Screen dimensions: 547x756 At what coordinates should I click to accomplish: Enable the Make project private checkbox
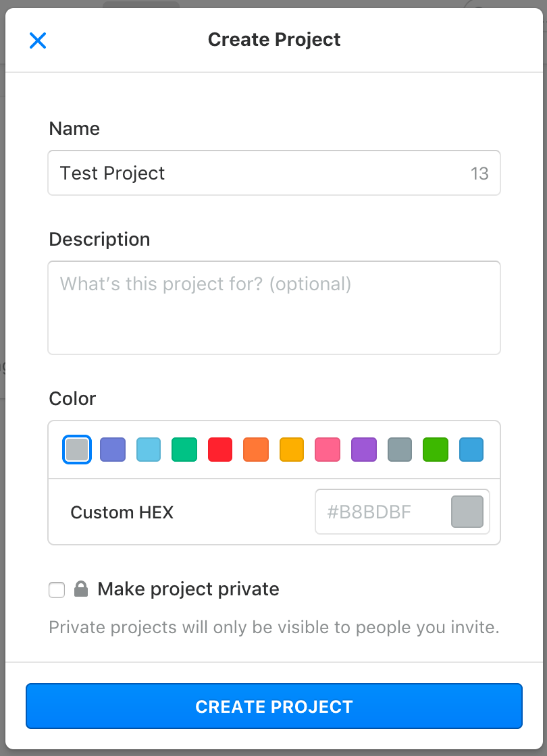click(x=57, y=590)
